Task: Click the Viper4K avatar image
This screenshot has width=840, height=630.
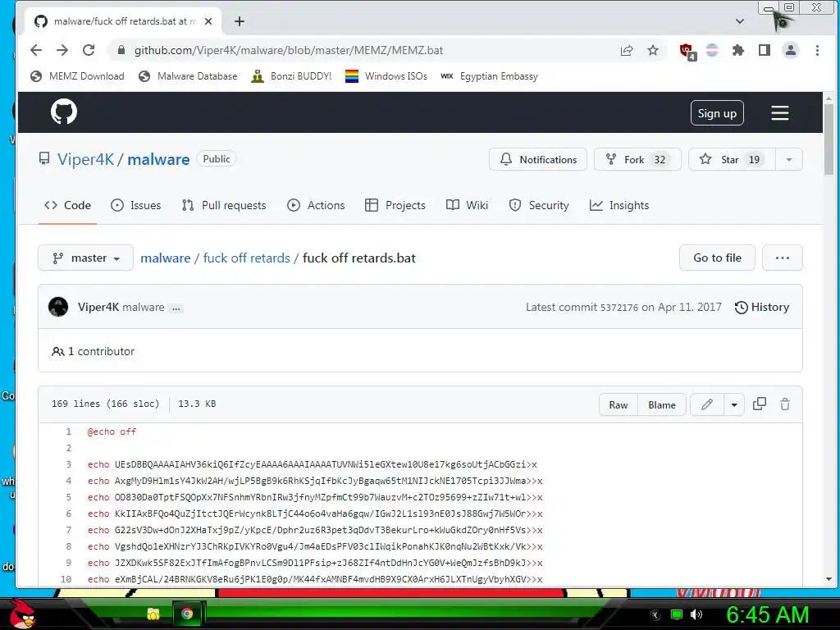Action: click(58, 307)
